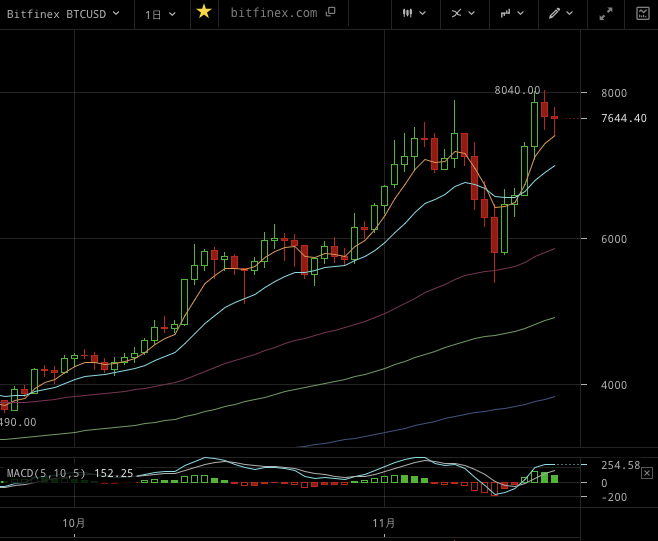
Task: Open the indicators dropdown menu
Action: (x=512, y=13)
